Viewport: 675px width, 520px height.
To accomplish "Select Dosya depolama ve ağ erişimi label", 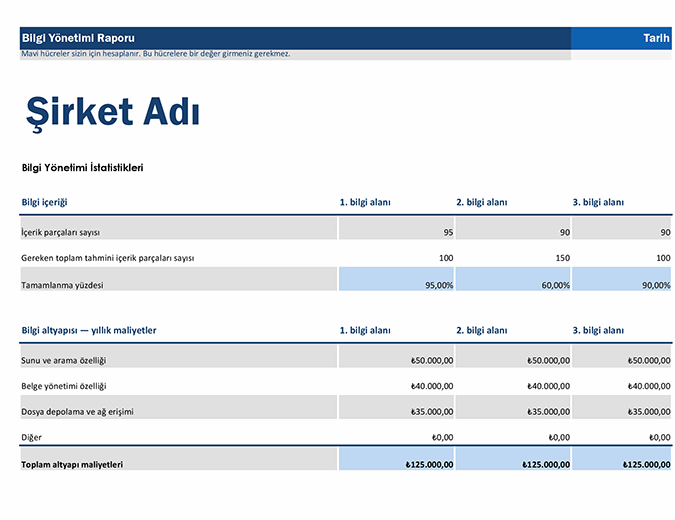I will pyautogui.click(x=77, y=411).
